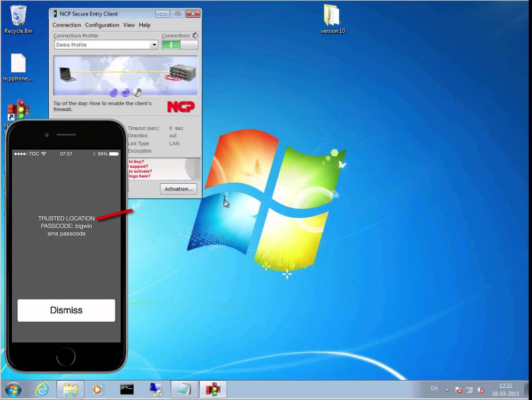
Task: Click the 'LAN' link type value
Action: click(174, 144)
